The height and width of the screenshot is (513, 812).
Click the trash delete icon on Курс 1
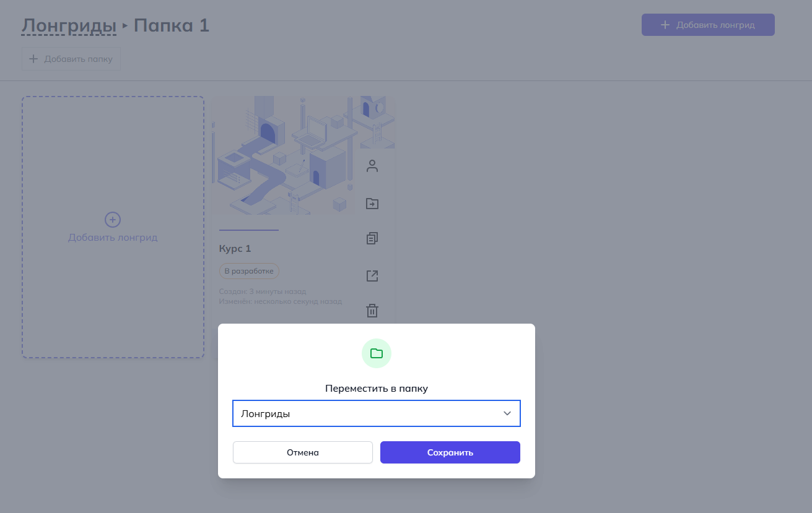[372, 311]
